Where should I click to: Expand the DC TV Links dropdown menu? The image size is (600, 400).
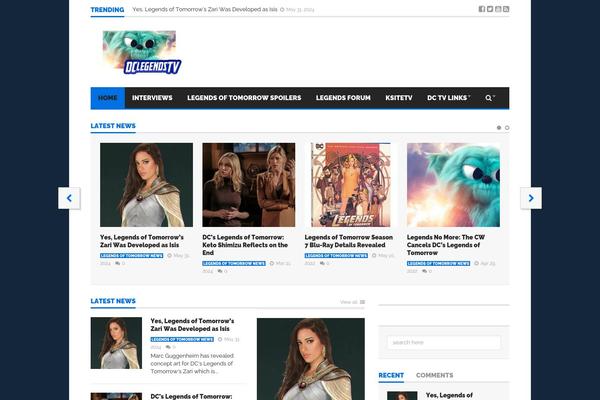tap(448, 98)
